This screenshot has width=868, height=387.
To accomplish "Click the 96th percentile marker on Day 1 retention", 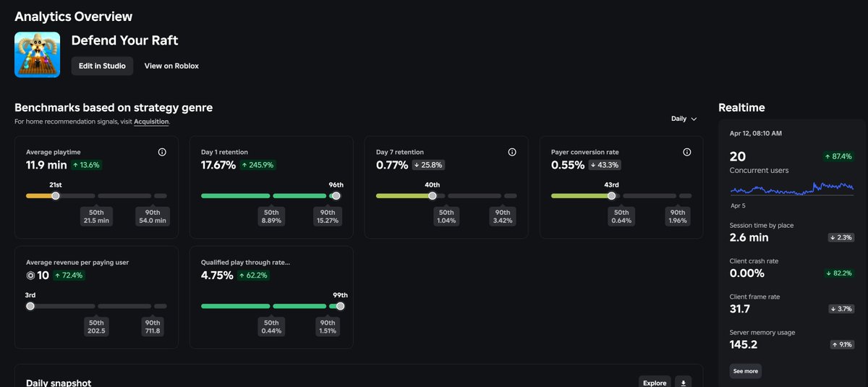I will (x=336, y=195).
